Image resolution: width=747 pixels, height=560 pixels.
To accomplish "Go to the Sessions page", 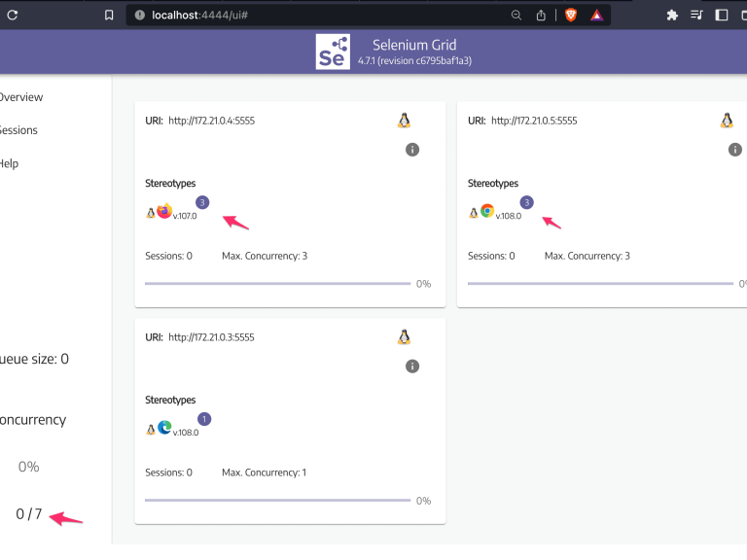I will (x=18, y=130).
